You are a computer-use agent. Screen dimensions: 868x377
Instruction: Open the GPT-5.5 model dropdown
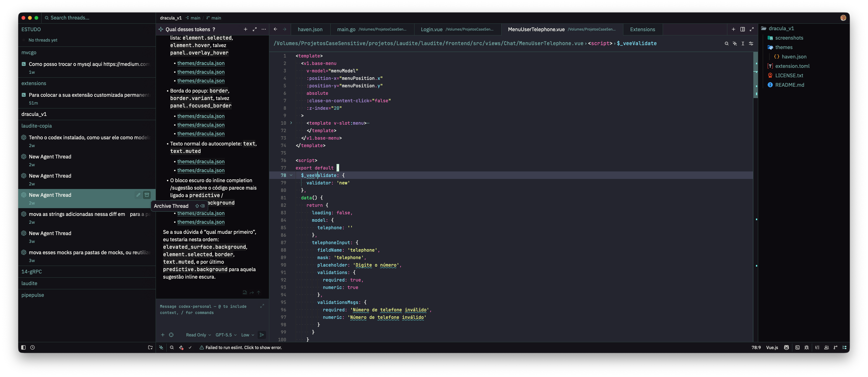(x=226, y=334)
